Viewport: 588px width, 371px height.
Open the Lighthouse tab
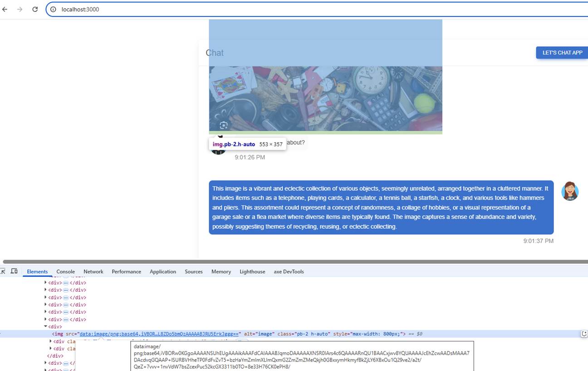coord(252,272)
